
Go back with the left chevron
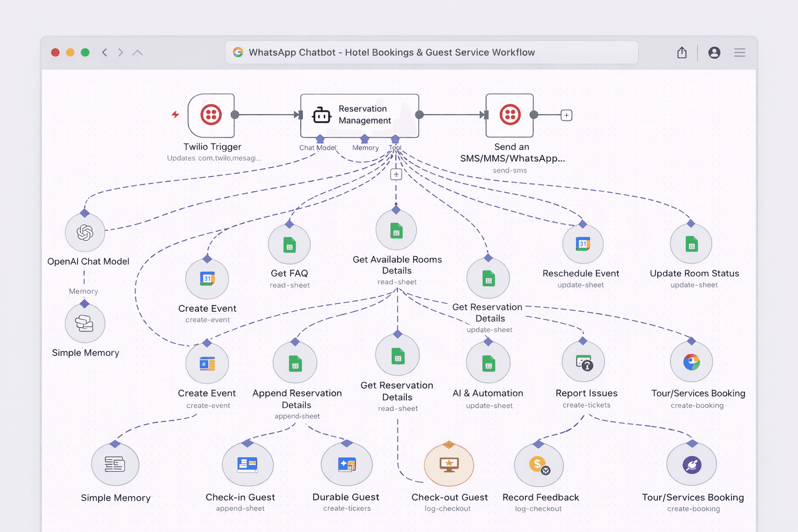click(x=104, y=52)
